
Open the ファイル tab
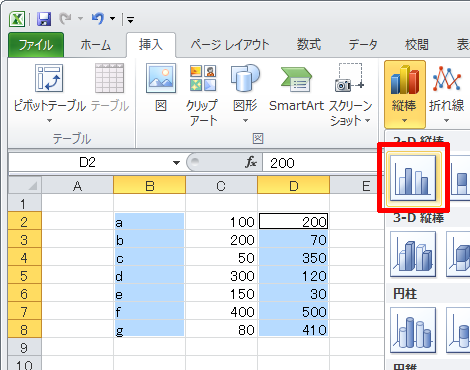pos(36,45)
